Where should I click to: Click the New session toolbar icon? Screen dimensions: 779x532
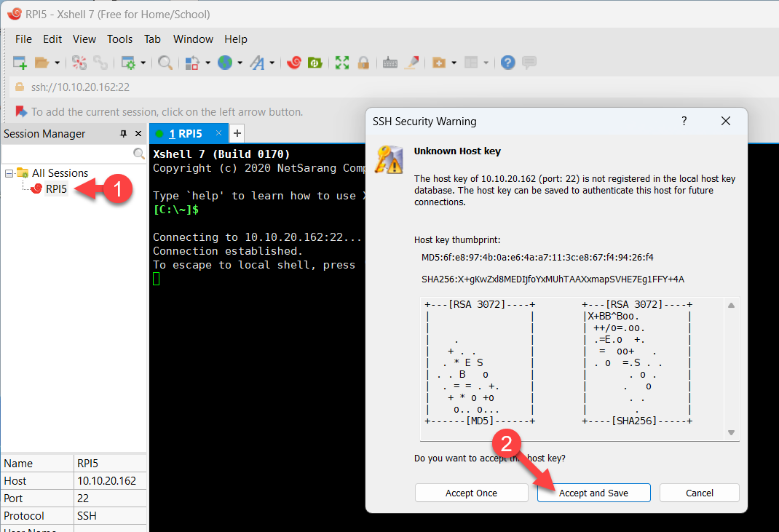tap(20, 63)
